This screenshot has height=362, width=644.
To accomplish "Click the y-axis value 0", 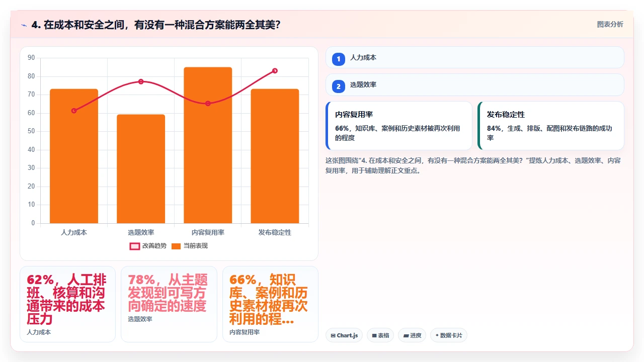I will tap(33, 223).
